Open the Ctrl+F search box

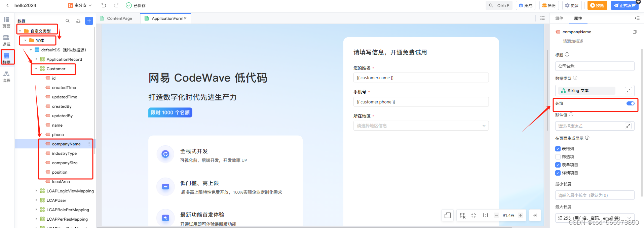pos(499,5)
